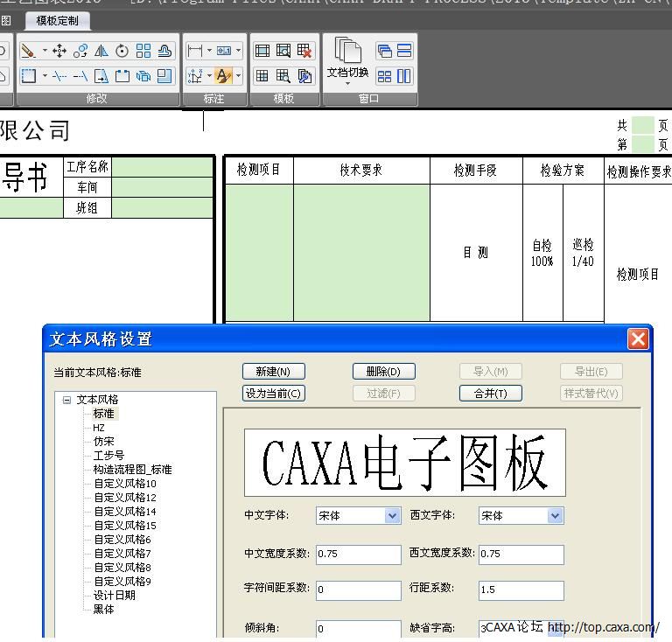This screenshot has width=672, height=642.
Task: Click the dimension annotation tool icon
Action: (x=194, y=52)
